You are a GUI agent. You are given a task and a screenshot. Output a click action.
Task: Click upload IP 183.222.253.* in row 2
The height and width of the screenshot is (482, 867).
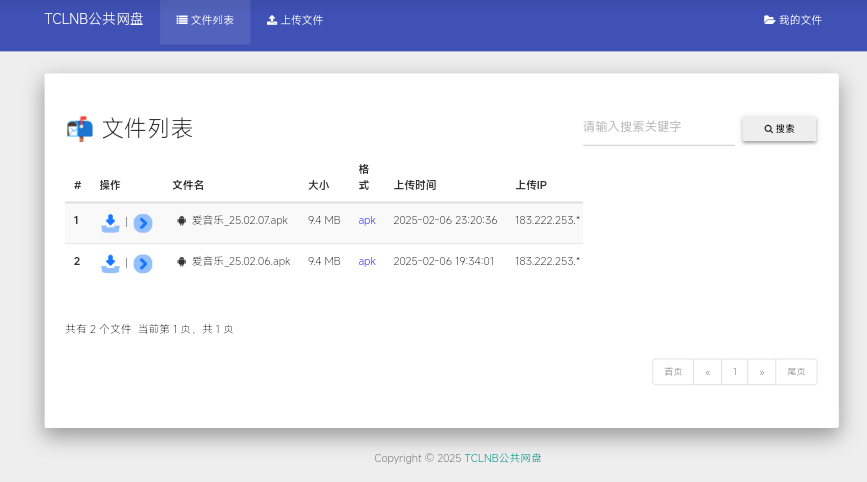pos(547,261)
